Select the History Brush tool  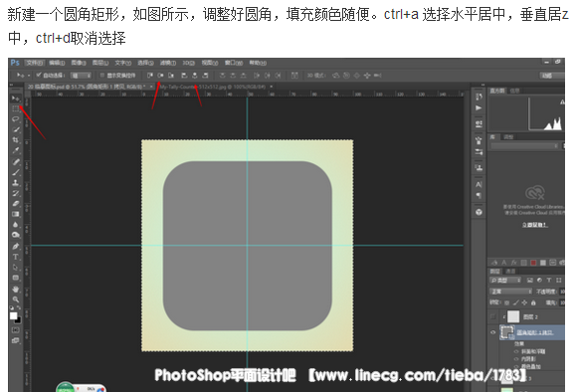click(16, 193)
